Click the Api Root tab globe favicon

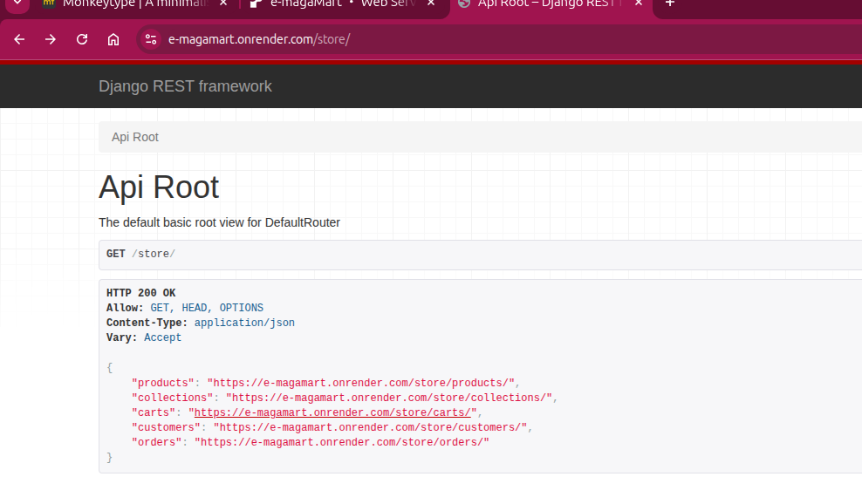[464, 3]
